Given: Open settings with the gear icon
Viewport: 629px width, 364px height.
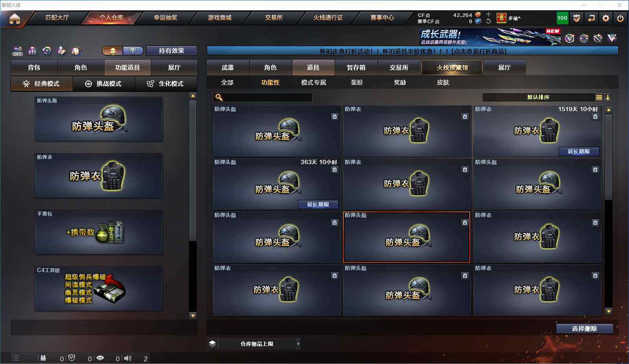Looking at the screenshot, I should 606,18.
